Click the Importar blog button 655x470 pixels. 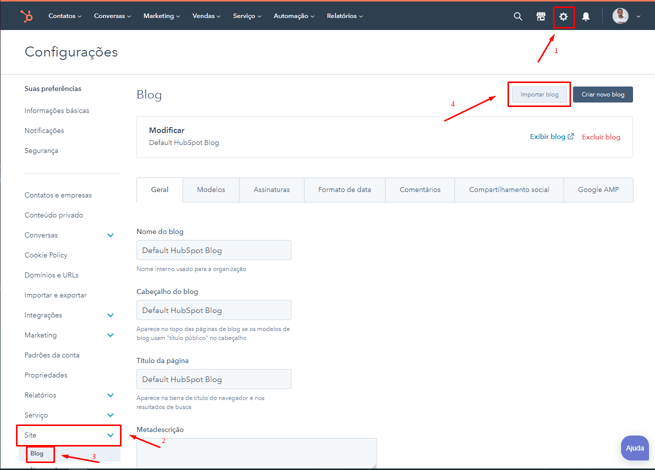pyautogui.click(x=539, y=94)
